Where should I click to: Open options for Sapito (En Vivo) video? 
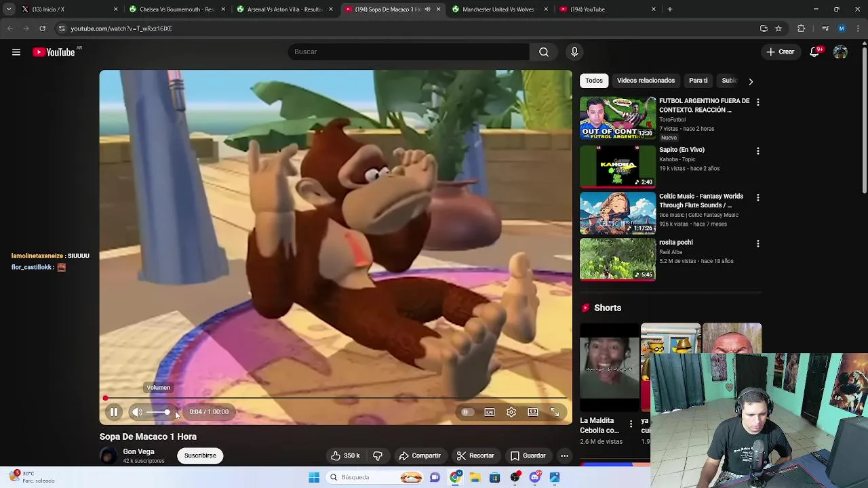click(757, 150)
